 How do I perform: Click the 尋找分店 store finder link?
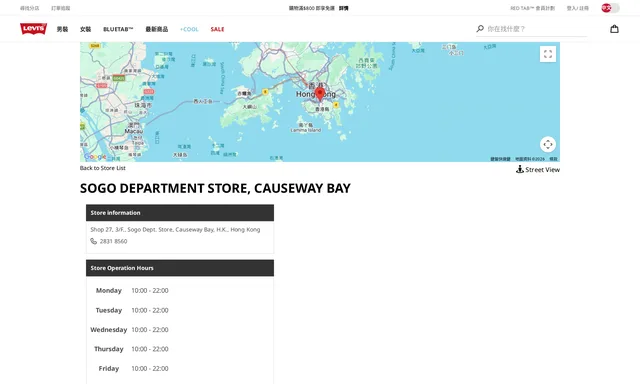point(29,8)
